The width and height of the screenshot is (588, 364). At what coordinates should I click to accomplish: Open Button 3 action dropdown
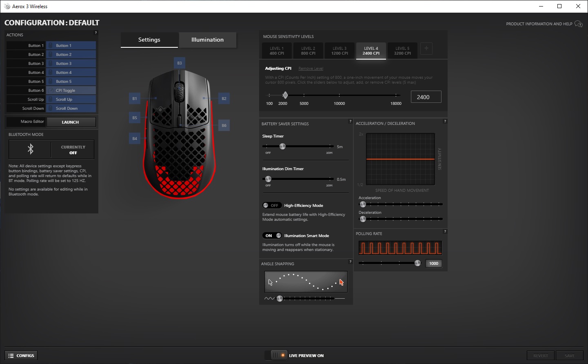coord(71,63)
